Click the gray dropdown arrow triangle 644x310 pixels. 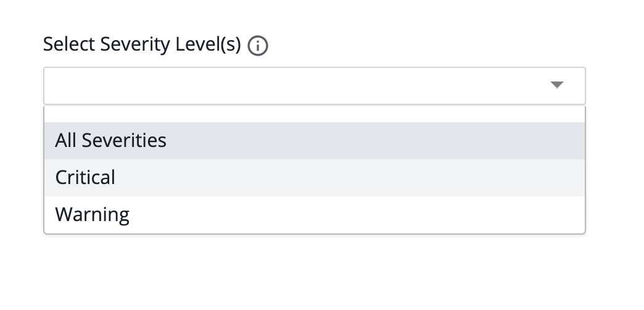coord(557,85)
